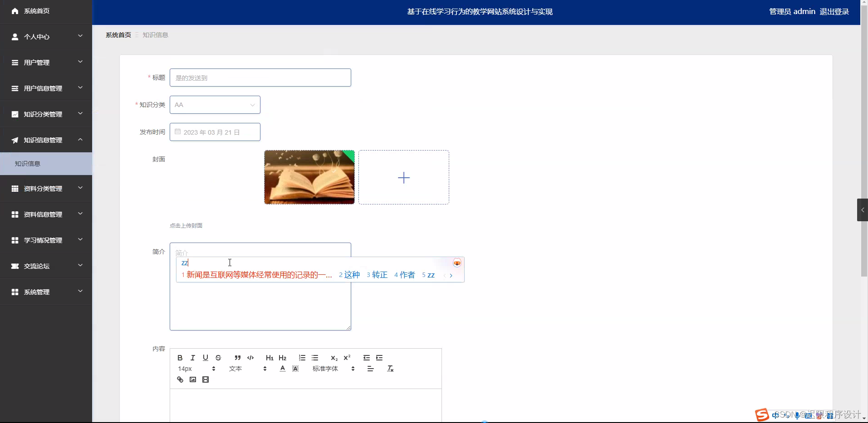
Task: Insert a hyperlink using the link icon
Action: click(180, 379)
